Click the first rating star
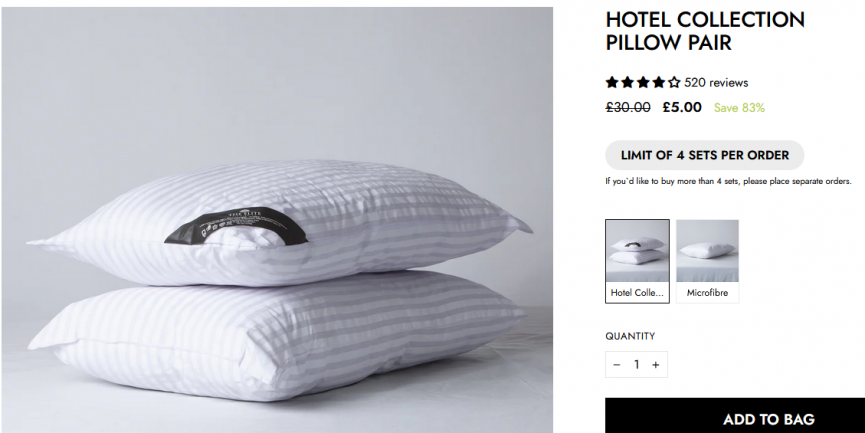 (x=612, y=83)
